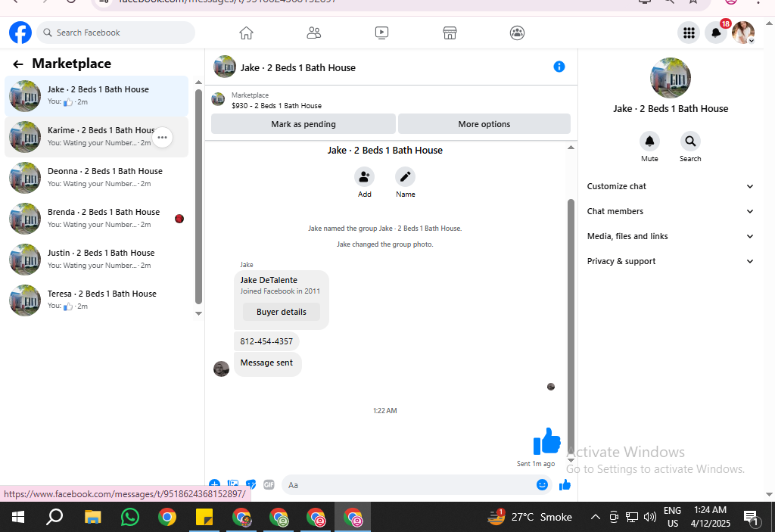Screen dimensions: 775x532
Task: Open File Explorer on the taskbar
Action: tap(93, 517)
